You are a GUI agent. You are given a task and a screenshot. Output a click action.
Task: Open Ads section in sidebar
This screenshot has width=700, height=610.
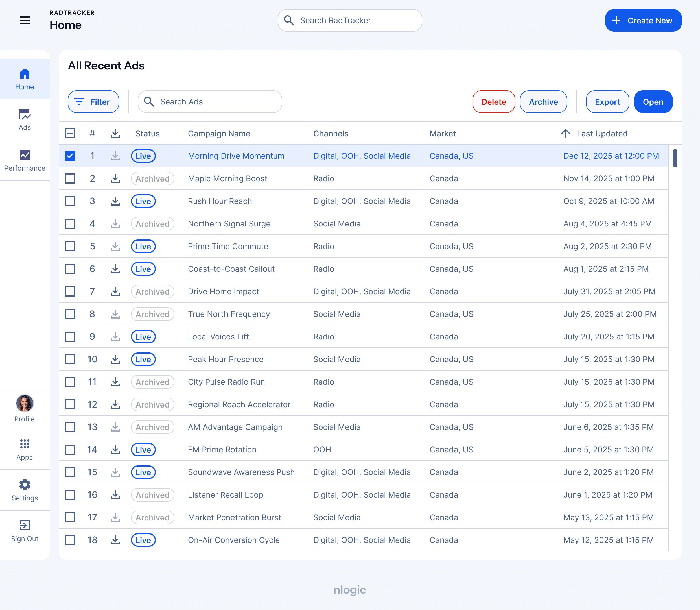click(25, 119)
